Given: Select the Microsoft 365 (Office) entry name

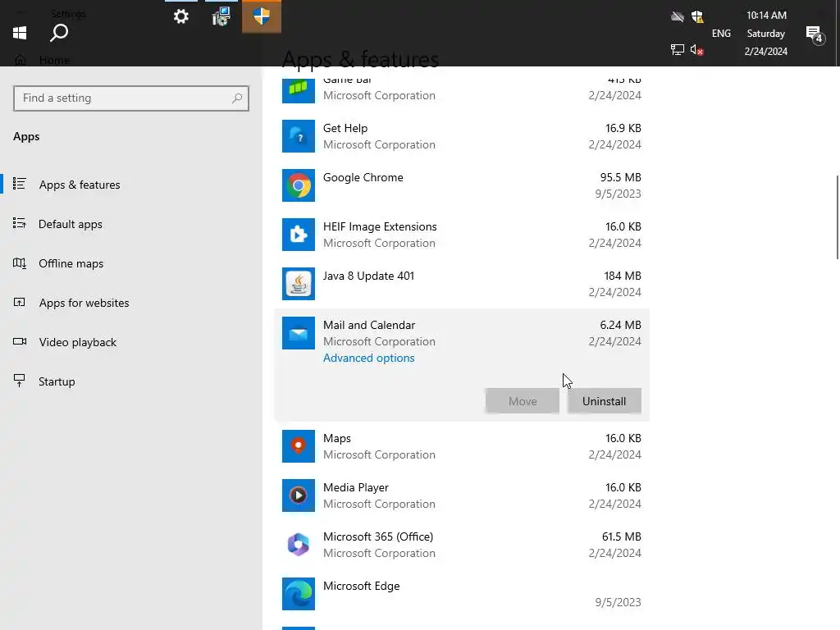Looking at the screenshot, I should (377, 536).
